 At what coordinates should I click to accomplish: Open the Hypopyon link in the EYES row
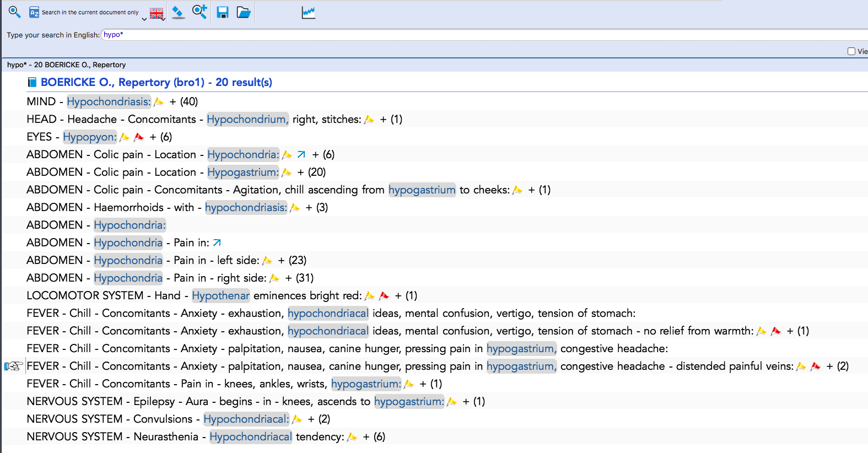(90, 137)
